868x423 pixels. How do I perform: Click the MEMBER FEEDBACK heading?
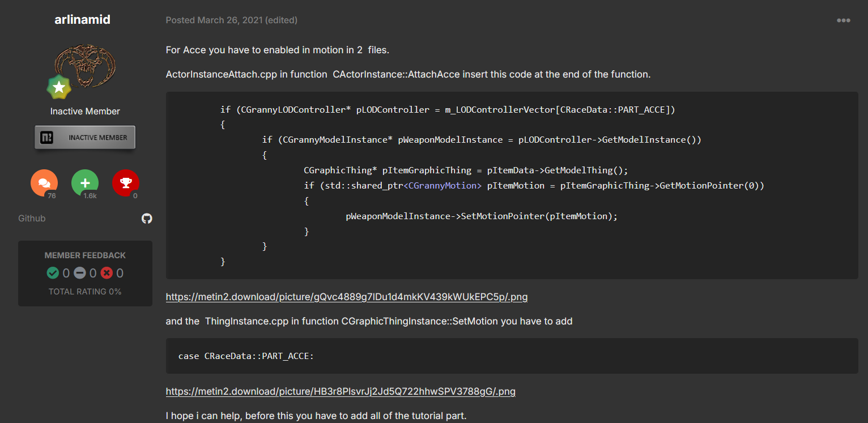pyautogui.click(x=85, y=255)
